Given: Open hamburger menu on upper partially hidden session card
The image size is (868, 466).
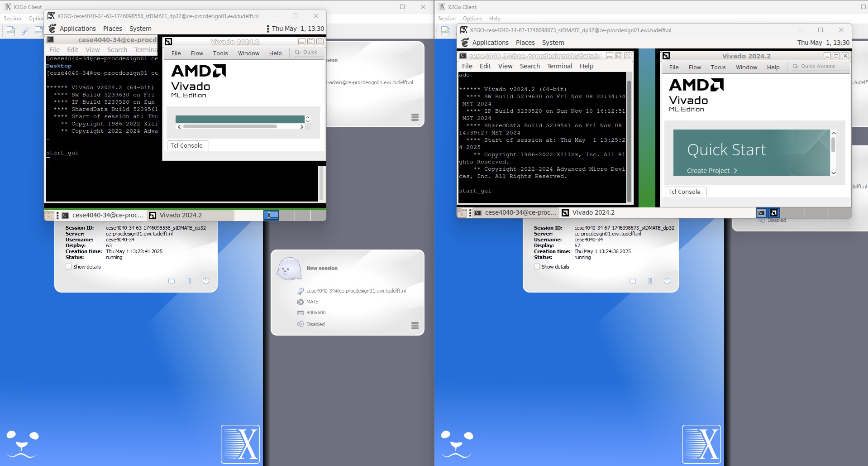Looking at the screenshot, I should coord(415,117).
